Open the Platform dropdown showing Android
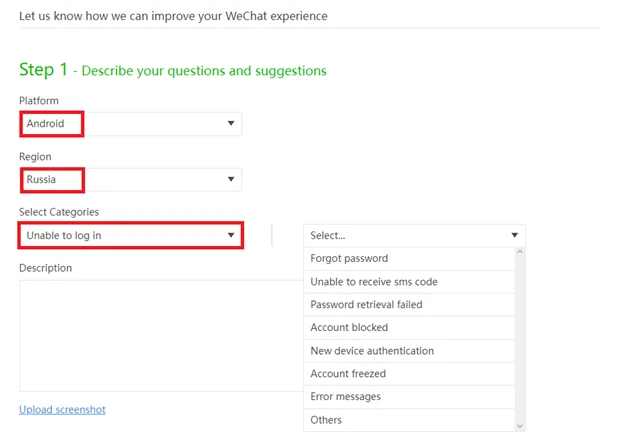 click(x=131, y=124)
